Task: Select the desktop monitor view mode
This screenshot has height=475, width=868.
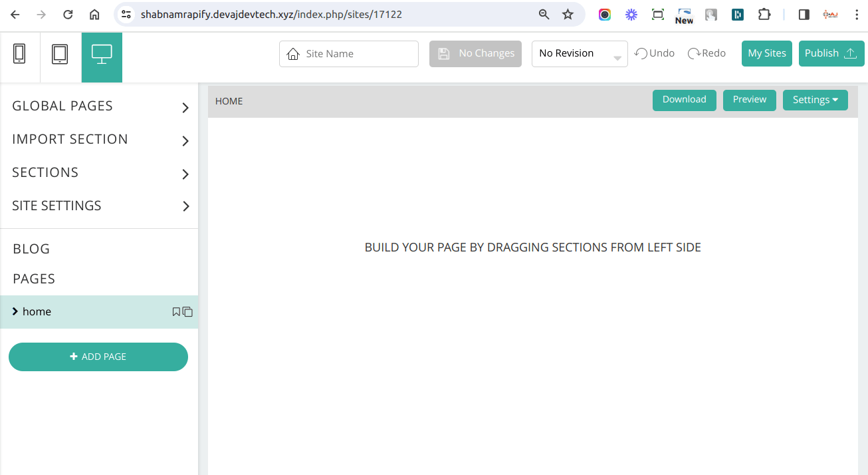Action: 102,54
